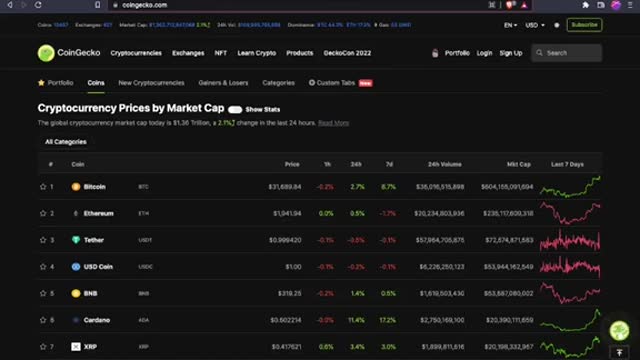Click the Sign Up link
This screenshot has width=640, height=360.
[511, 53]
